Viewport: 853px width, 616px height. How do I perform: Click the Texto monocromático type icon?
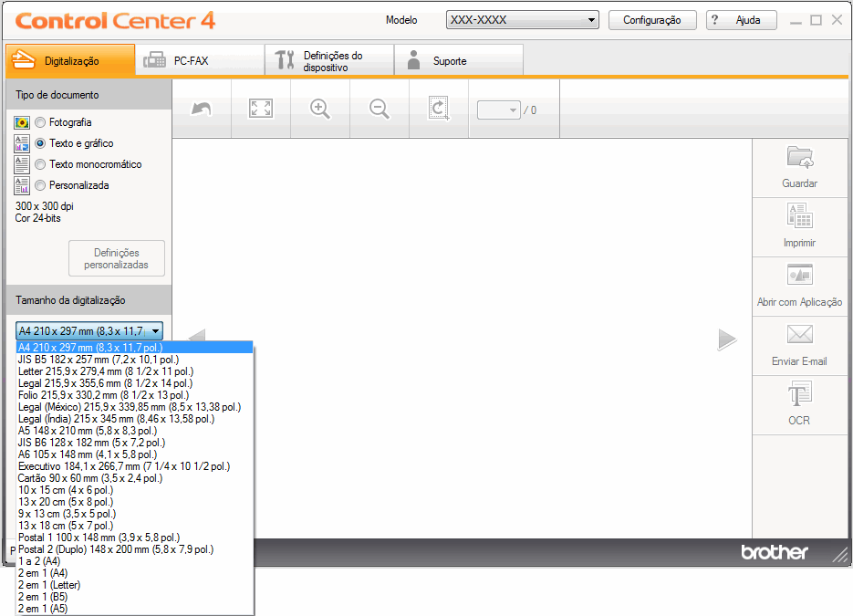(x=22, y=164)
